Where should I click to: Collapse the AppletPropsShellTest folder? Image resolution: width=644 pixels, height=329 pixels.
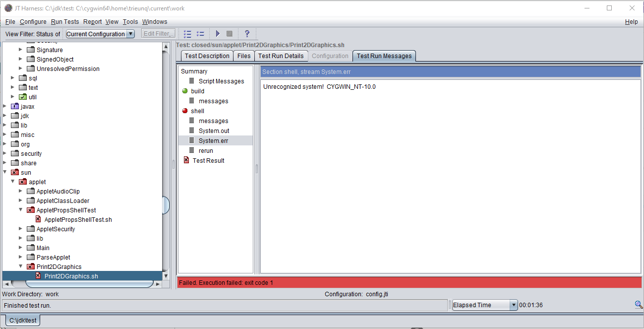[21, 210]
